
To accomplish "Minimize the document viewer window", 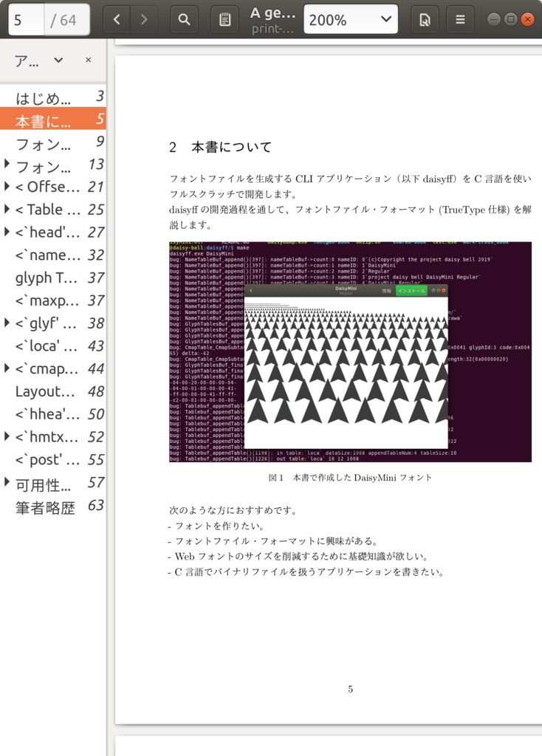I will point(493,19).
